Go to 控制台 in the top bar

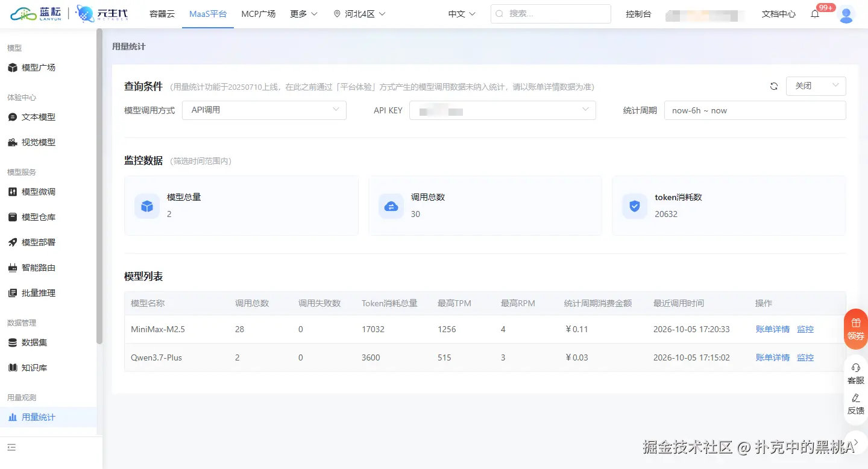[x=638, y=14]
